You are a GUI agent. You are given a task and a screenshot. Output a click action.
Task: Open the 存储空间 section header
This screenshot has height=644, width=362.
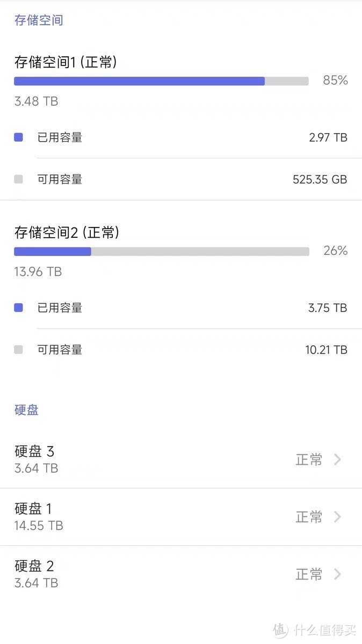38,20
